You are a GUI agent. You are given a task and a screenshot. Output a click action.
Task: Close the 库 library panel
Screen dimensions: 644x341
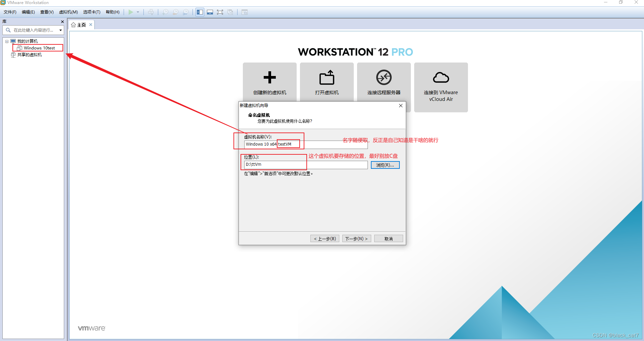coord(62,22)
